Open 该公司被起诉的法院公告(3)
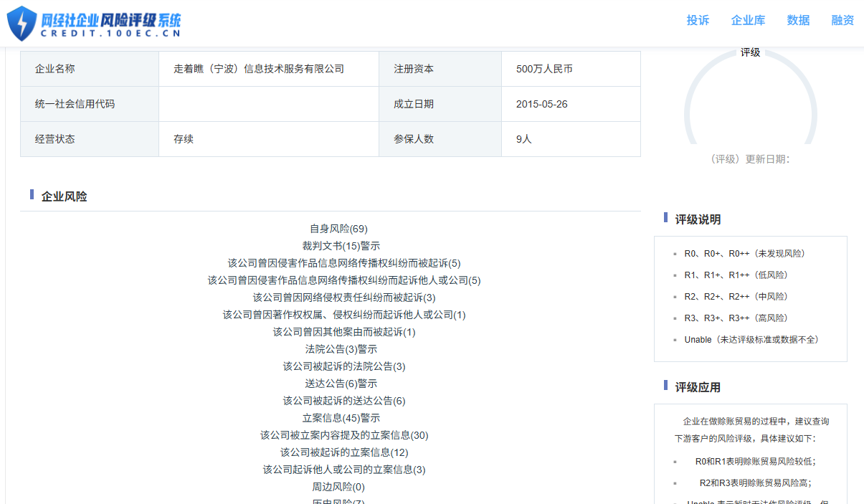Viewport: 864px width, 504px height. [x=344, y=366]
